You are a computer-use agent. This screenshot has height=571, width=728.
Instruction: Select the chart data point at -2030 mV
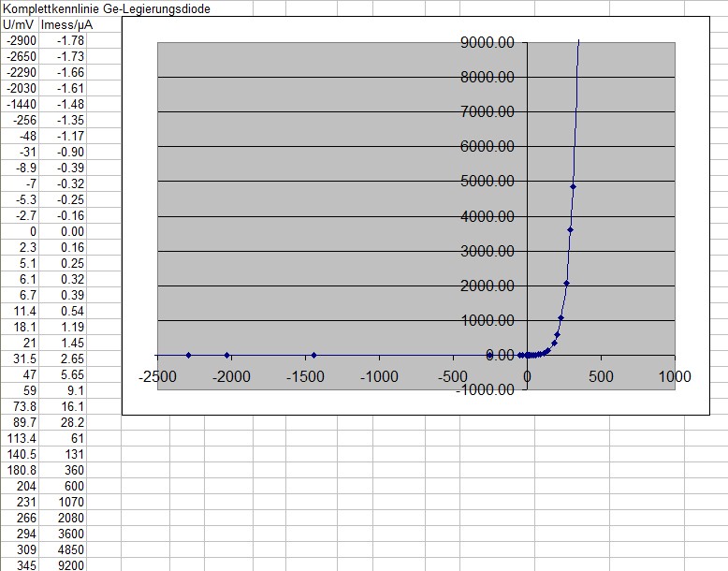(x=227, y=355)
